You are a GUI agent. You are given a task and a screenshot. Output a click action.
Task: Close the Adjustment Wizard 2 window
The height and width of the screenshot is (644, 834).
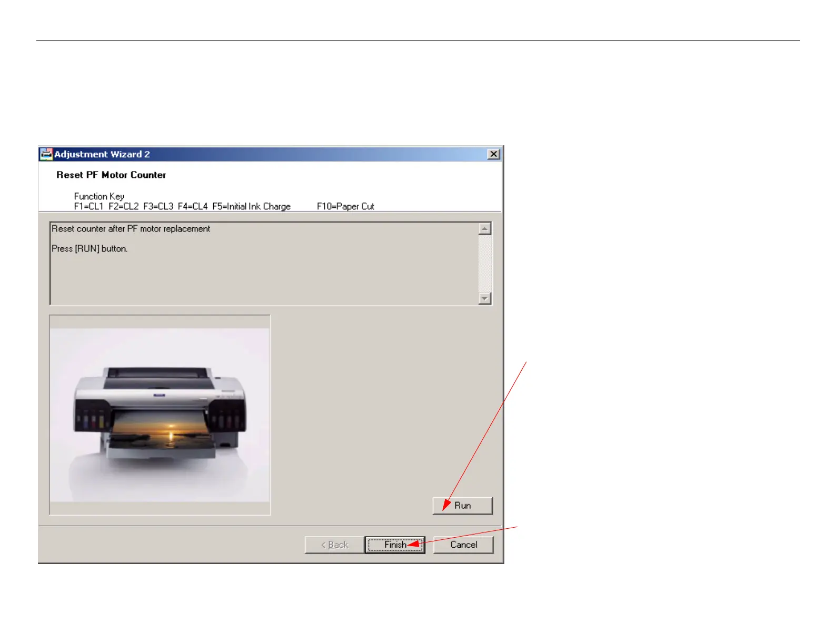click(493, 154)
